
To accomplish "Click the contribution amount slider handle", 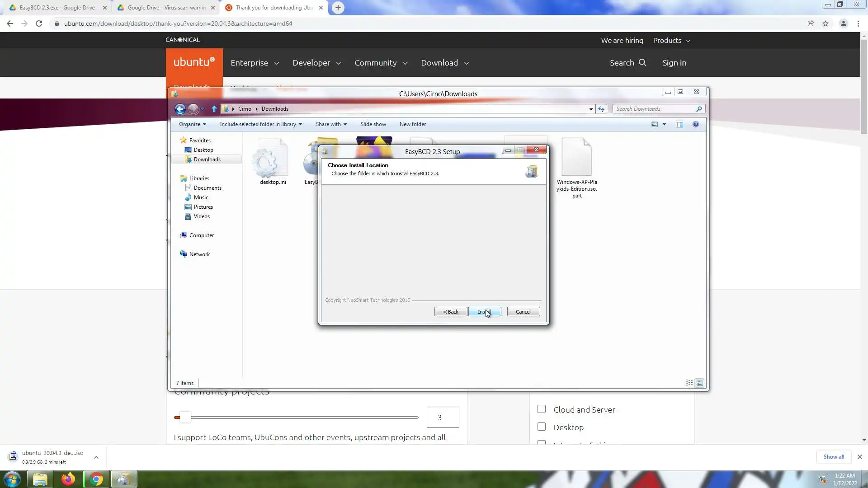I will (185, 418).
